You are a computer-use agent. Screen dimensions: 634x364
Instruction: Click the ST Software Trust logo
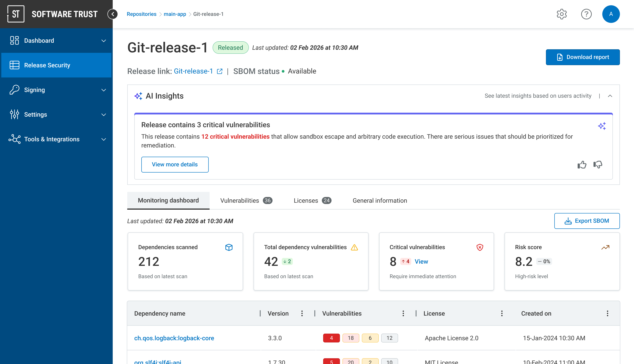(52, 14)
